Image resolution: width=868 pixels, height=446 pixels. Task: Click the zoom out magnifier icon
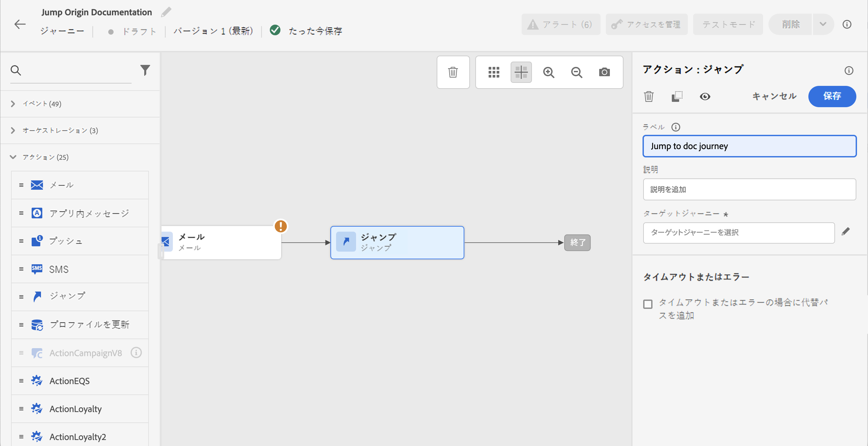577,72
